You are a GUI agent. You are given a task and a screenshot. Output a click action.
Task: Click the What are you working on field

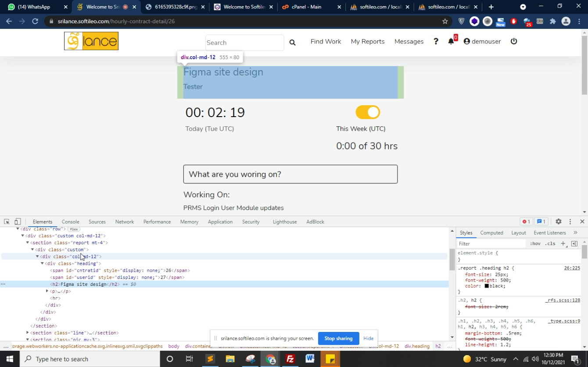pyautogui.click(x=290, y=174)
